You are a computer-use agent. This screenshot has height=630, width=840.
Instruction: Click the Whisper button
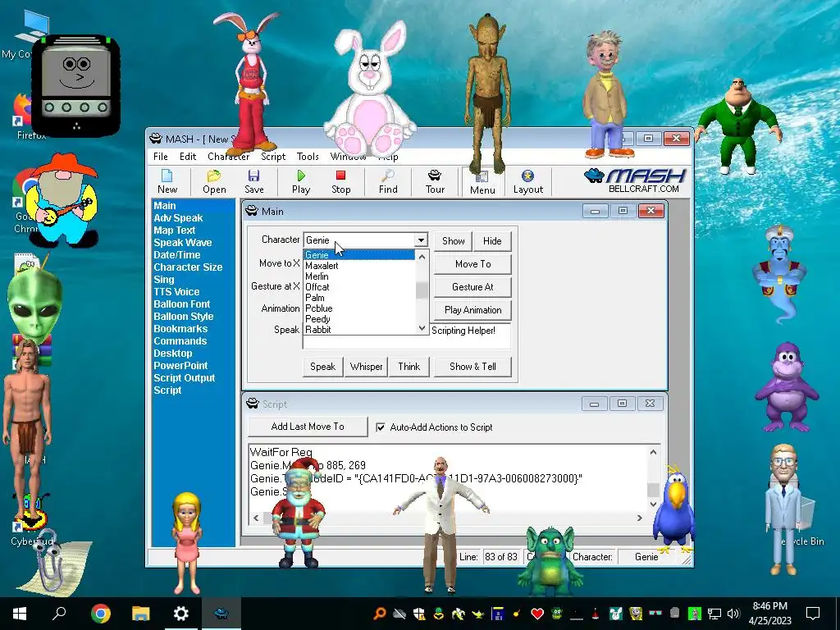click(x=366, y=367)
